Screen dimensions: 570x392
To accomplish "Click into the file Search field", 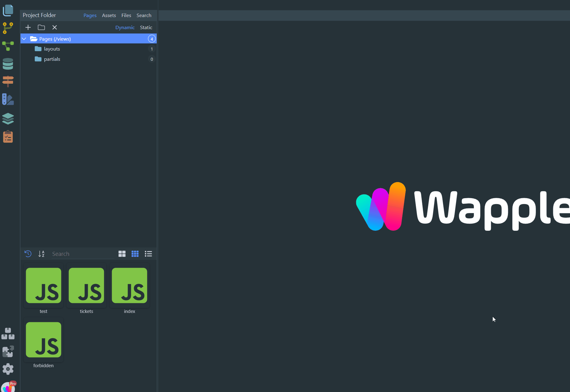I will [82, 254].
